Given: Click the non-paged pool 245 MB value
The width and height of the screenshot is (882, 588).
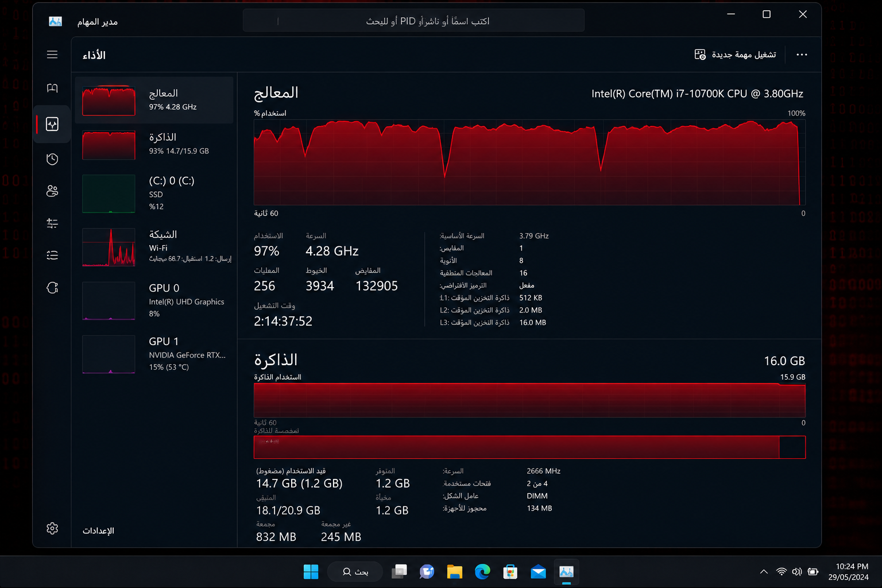Looking at the screenshot, I should click(x=341, y=537).
